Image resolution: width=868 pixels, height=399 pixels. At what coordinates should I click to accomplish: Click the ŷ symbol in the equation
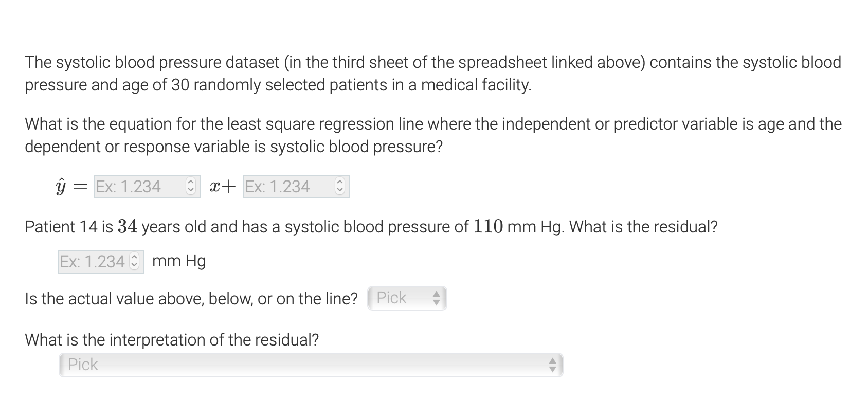(62, 187)
